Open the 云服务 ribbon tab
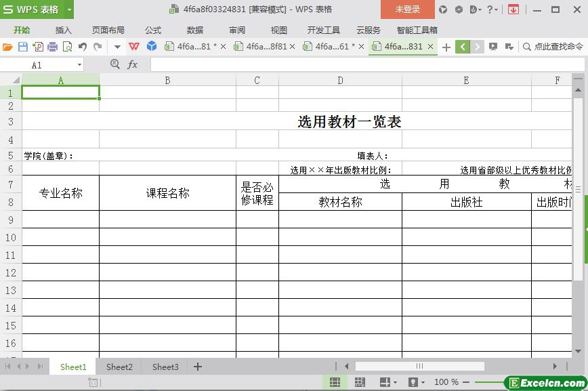The height and width of the screenshot is (391, 588). (x=369, y=30)
